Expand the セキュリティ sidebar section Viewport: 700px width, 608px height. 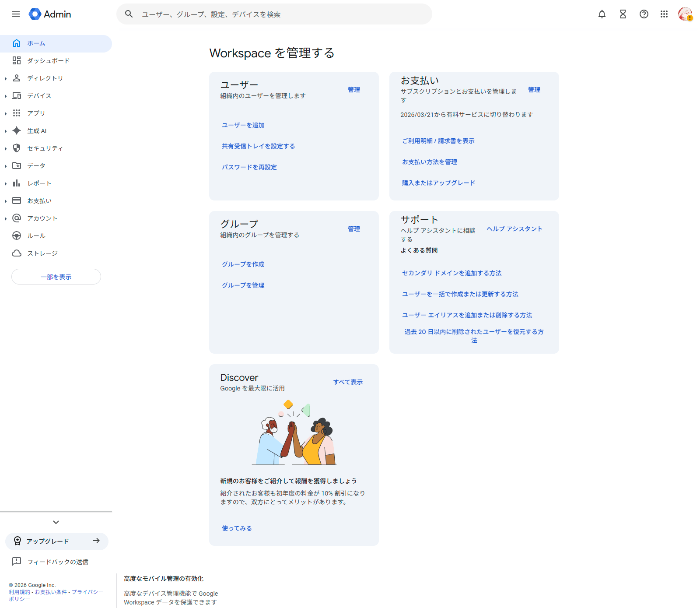pos(6,148)
